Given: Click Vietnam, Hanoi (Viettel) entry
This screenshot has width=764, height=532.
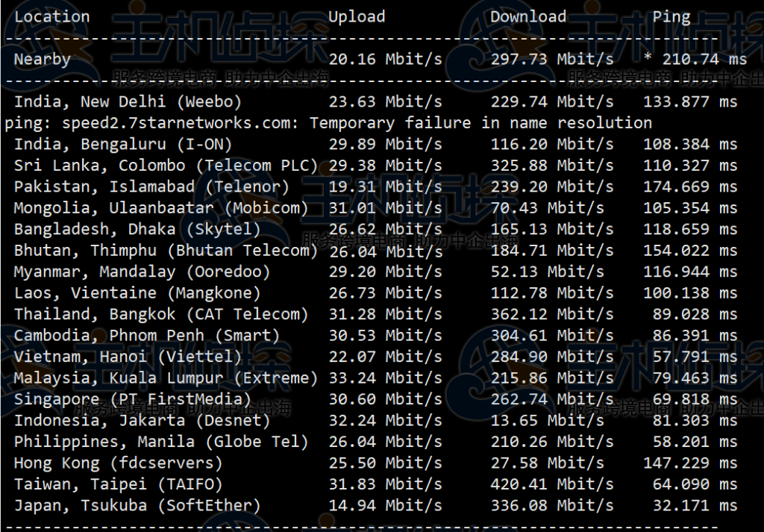Looking at the screenshot, I should coord(128,357).
